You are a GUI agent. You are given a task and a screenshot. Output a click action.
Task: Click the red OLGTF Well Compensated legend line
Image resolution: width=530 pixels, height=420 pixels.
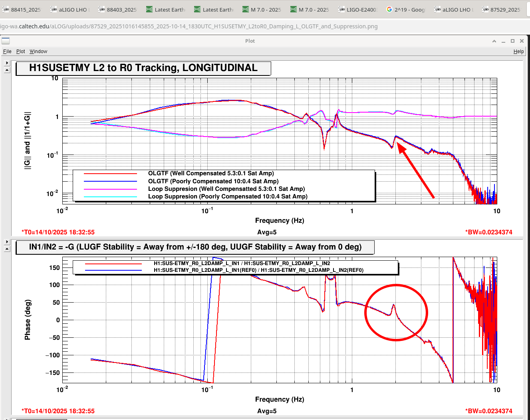(110, 174)
